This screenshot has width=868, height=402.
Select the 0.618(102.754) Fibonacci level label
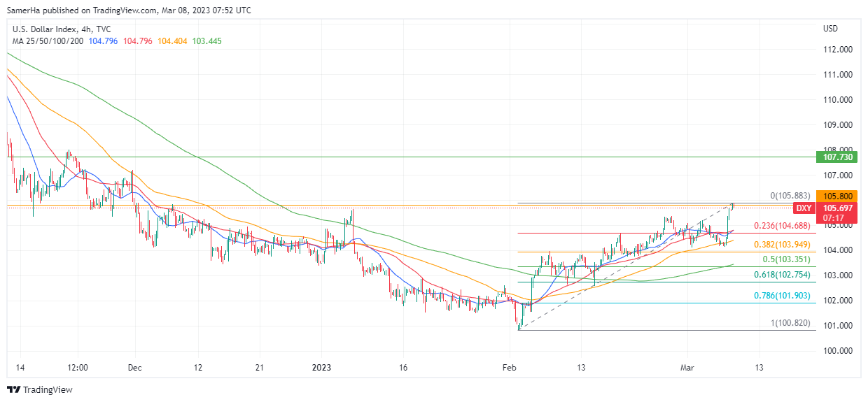pos(785,275)
